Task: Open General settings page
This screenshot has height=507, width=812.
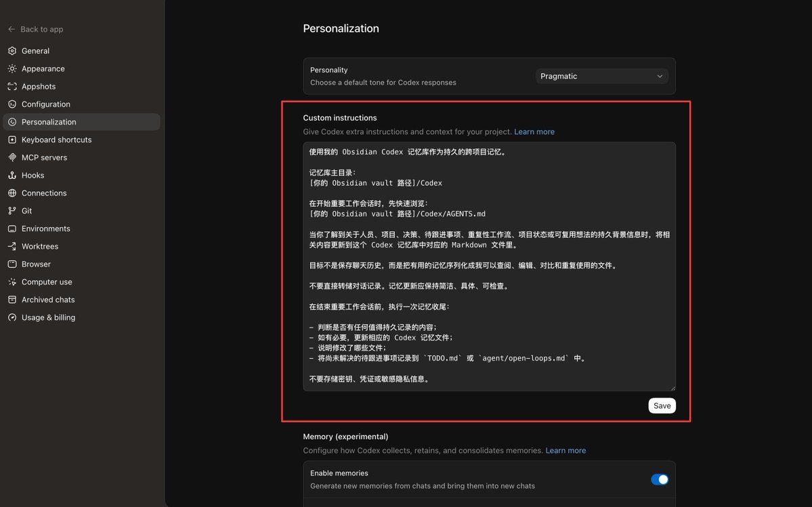Action: pyautogui.click(x=82, y=51)
